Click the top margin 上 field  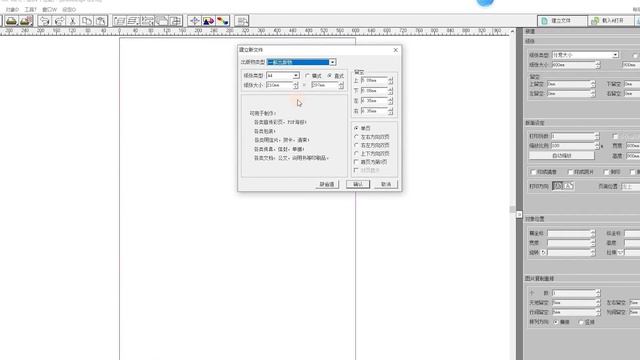(374, 80)
